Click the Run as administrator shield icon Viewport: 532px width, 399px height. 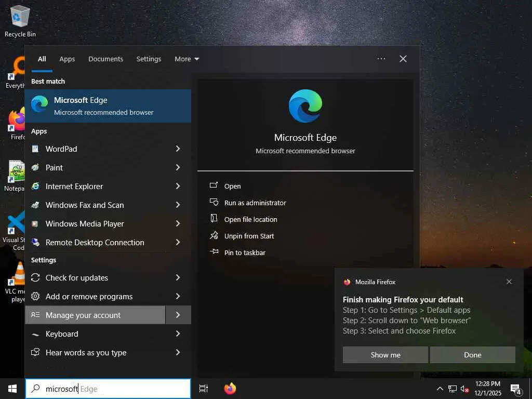point(214,202)
